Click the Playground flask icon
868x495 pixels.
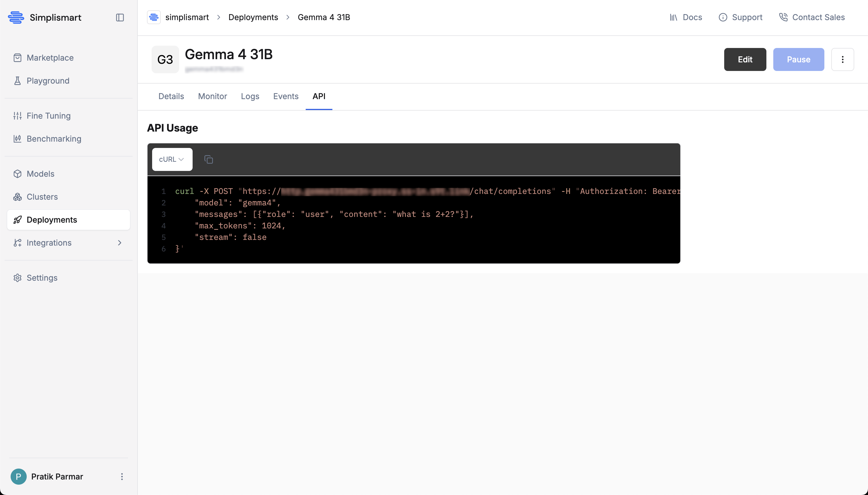[x=17, y=80]
